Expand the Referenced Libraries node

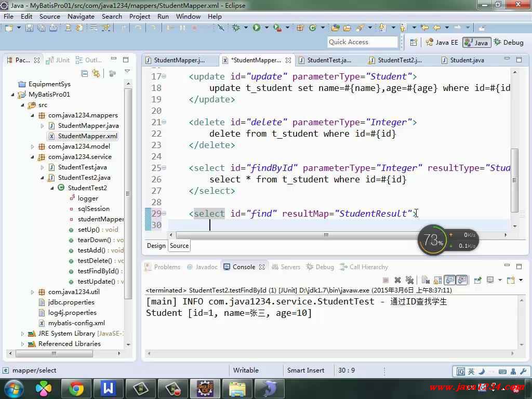coord(22,344)
